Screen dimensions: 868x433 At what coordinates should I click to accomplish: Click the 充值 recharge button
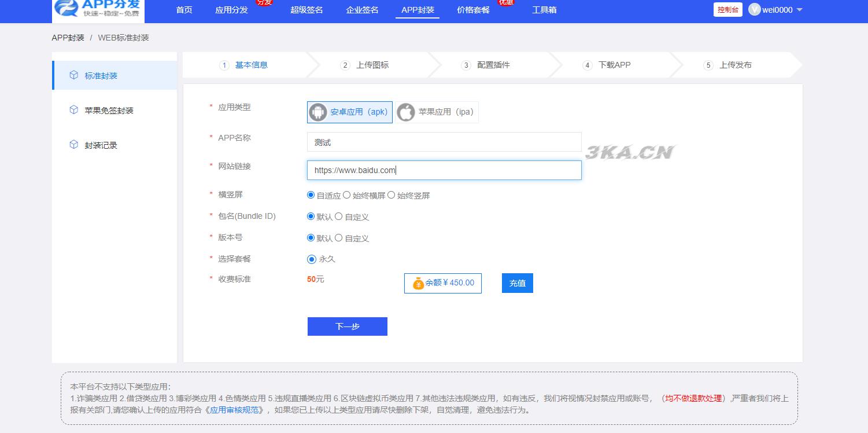[517, 283]
